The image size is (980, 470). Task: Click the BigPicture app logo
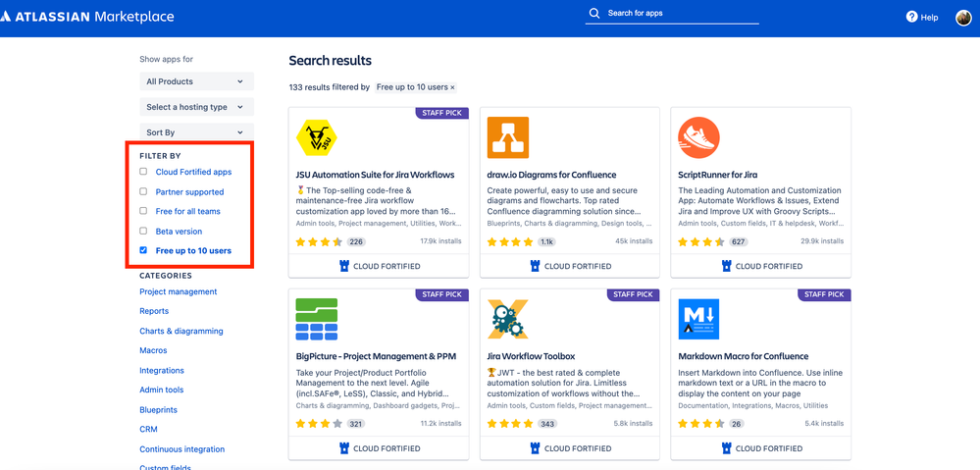pos(317,319)
